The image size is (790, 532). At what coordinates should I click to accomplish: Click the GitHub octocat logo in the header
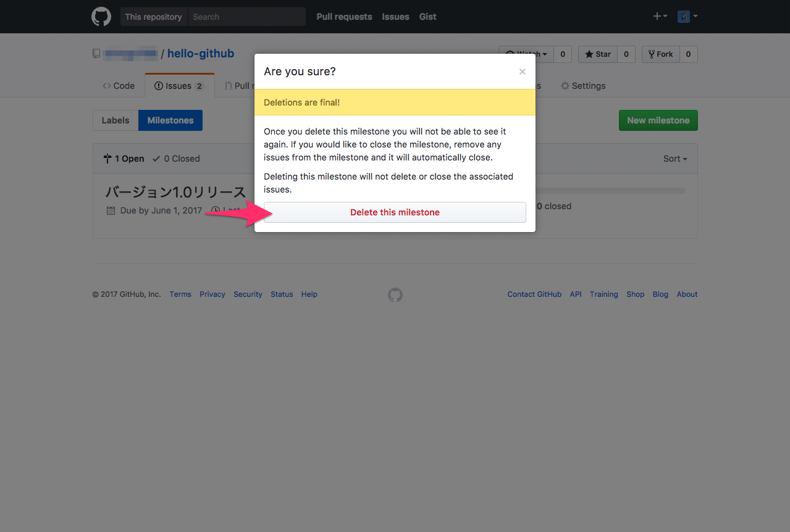pos(101,17)
